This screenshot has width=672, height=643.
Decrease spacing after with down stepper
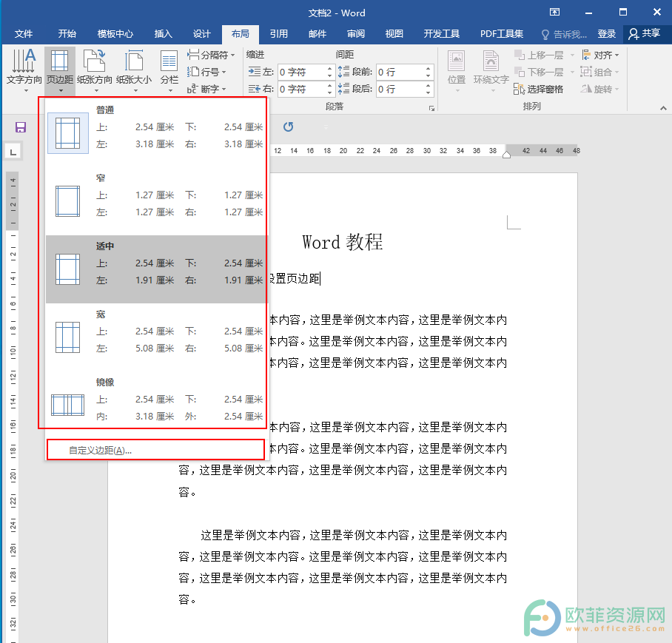coord(429,93)
